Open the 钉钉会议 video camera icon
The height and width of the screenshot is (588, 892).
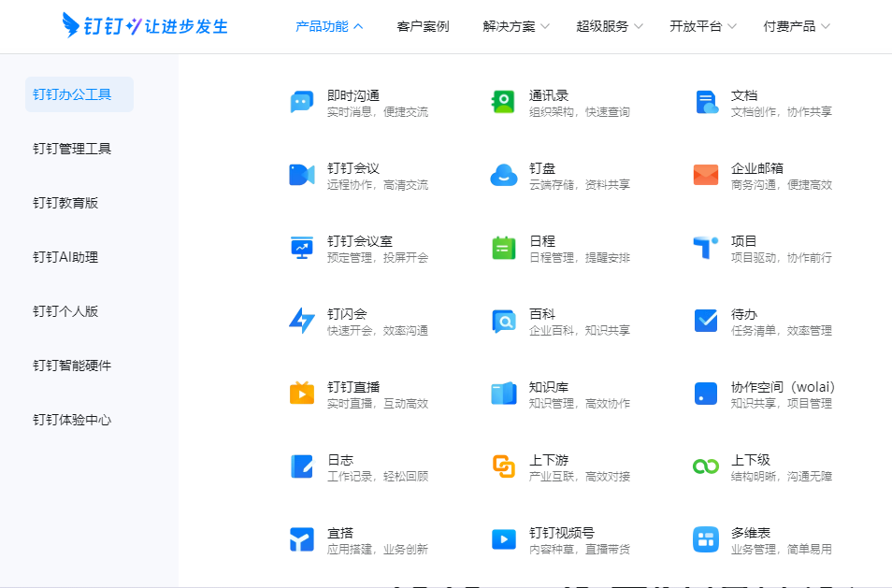(x=301, y=175)
